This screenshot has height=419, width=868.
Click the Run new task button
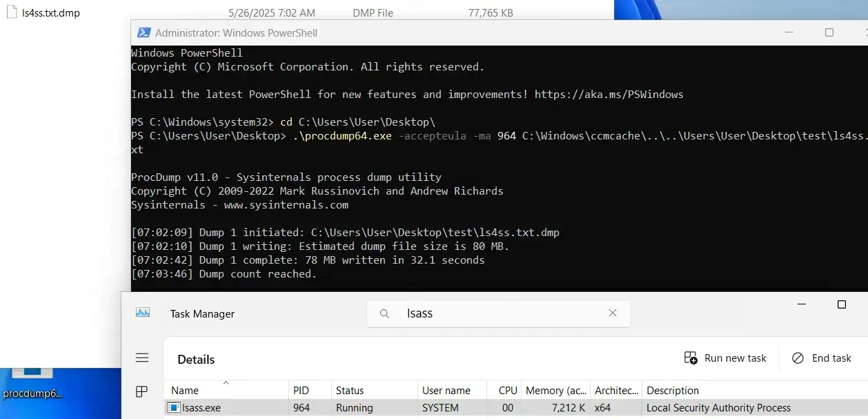[727, 358]
